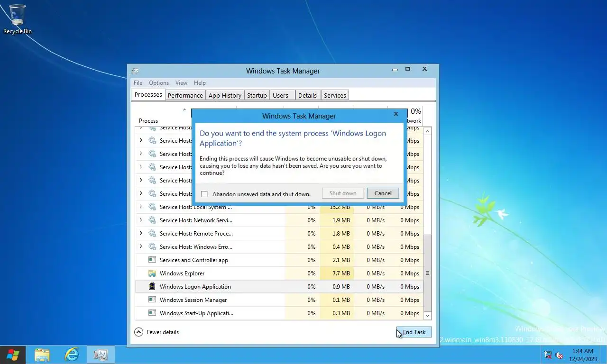This screenshot has width=607, height=364.
Task: Switch to the Services tab
Action: pos(335,95)
